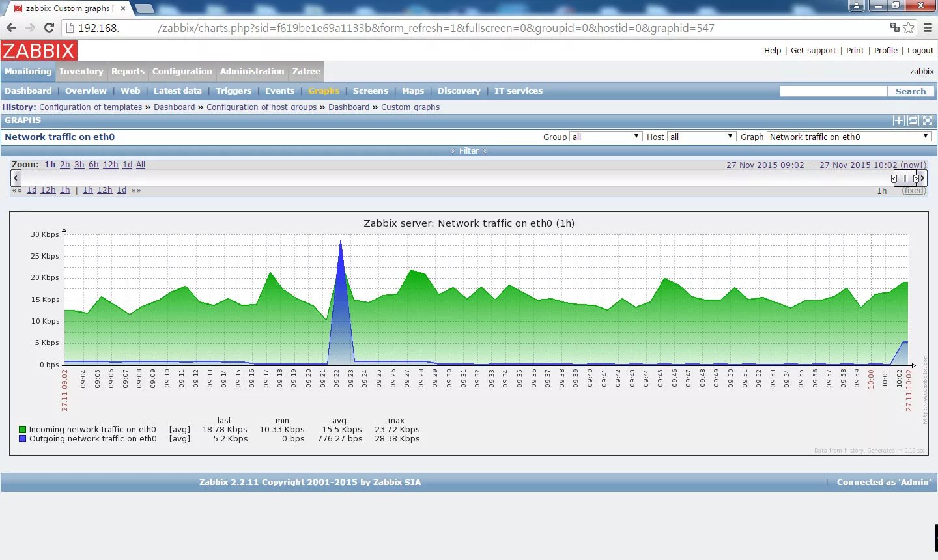938x560 pixels.
Task: Click the reset/refresh arrows icon in GRAPHS header
Action: coord(913,120)
